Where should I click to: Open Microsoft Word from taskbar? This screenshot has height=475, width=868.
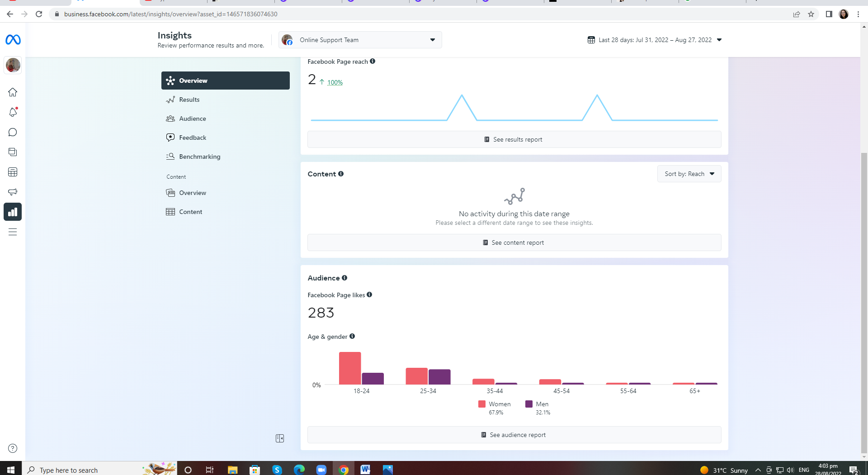[365, 470]
